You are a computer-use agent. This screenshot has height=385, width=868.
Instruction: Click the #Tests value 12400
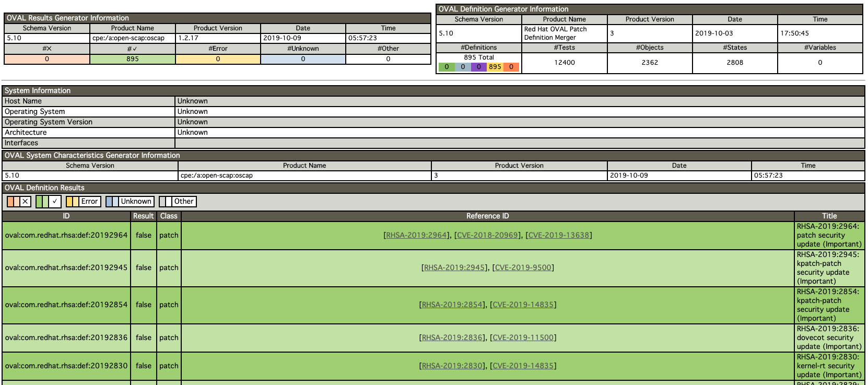click(x=565, y=62)
